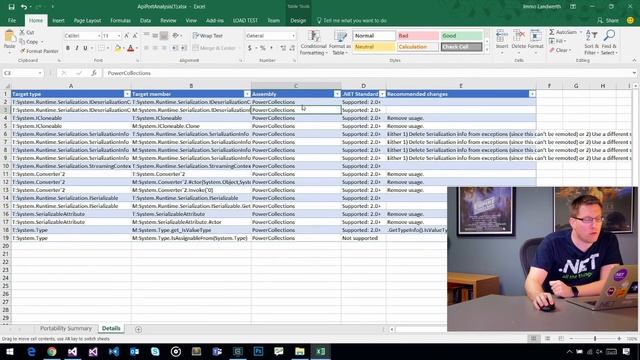Screen dimensions: 640x360
Task: Open the Recommended changes filter dropdown
Action: pyautogui.click(x=532, y=94)
